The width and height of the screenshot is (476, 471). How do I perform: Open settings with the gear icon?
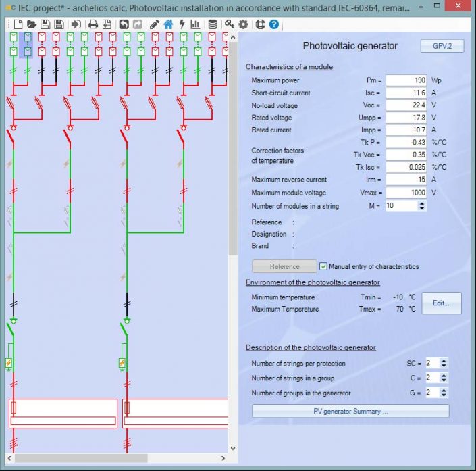pyautogui.click(x=243, y=24)
